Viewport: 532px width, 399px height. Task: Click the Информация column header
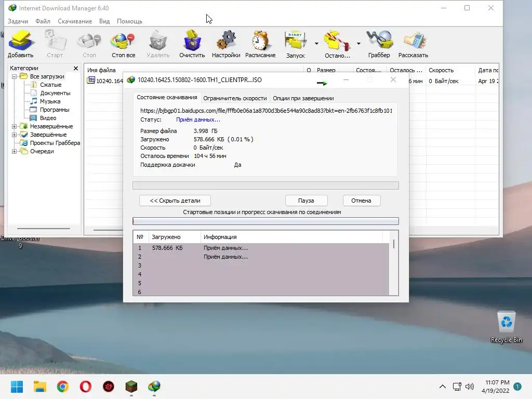(291, 237)
